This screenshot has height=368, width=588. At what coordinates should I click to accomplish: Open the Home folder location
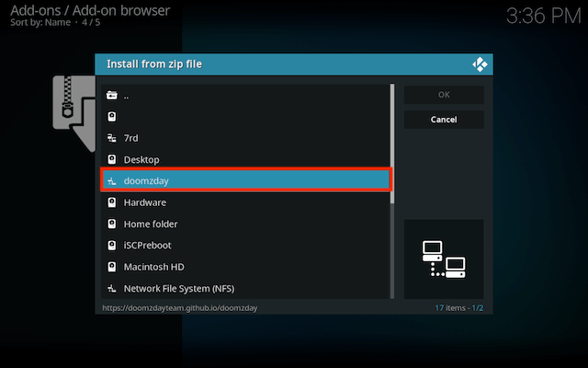coord(245,224)
